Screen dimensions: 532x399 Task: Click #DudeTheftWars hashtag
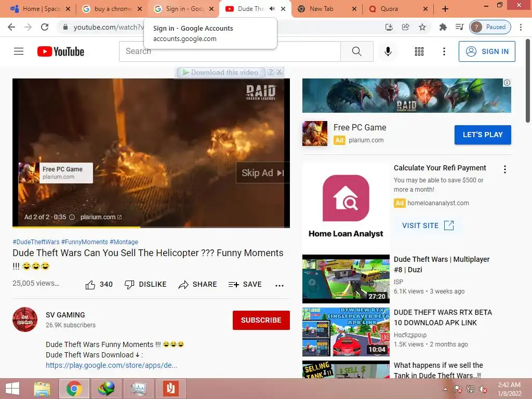pos(36,242)
